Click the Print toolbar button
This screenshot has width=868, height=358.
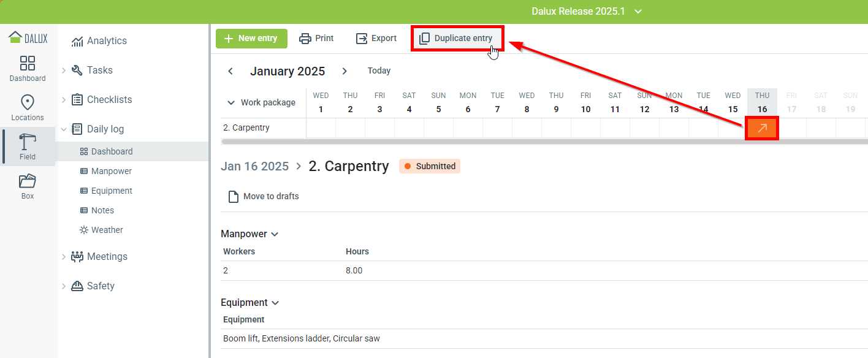tap(316, 38)
